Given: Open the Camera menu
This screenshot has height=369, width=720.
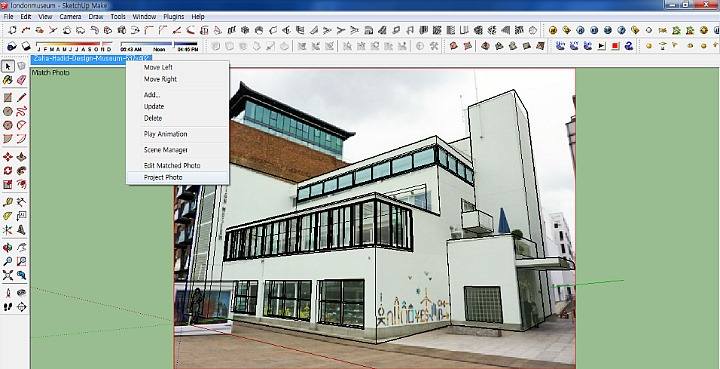Looking at the screenshot, I should (x=70, y=17).
